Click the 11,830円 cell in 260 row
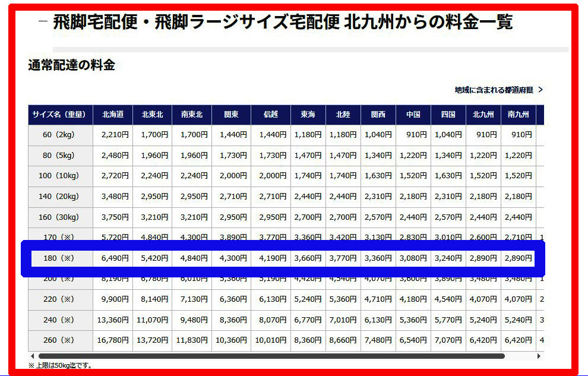 click(x=192, y=340)
